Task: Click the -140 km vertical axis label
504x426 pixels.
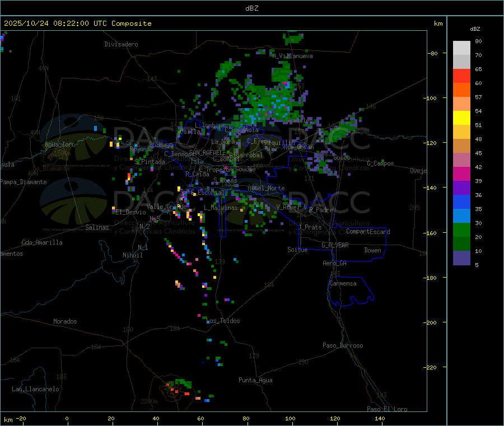Action: (x=431, y=188)
